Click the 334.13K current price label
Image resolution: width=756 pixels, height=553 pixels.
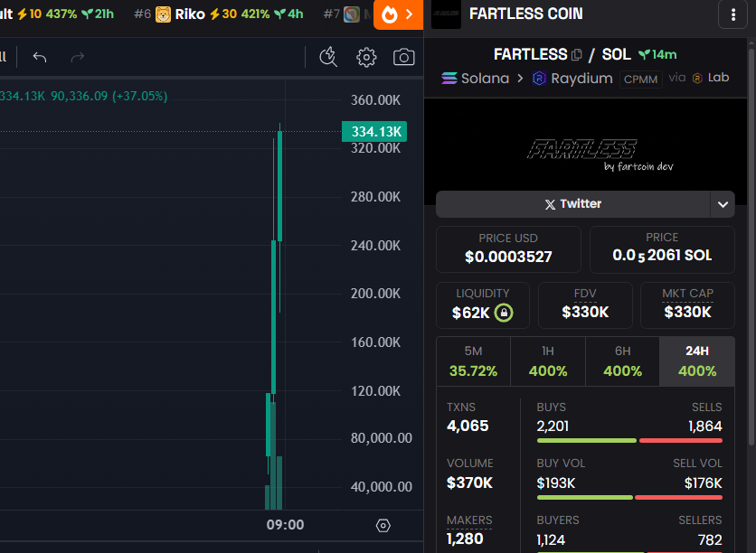[374, 132]
